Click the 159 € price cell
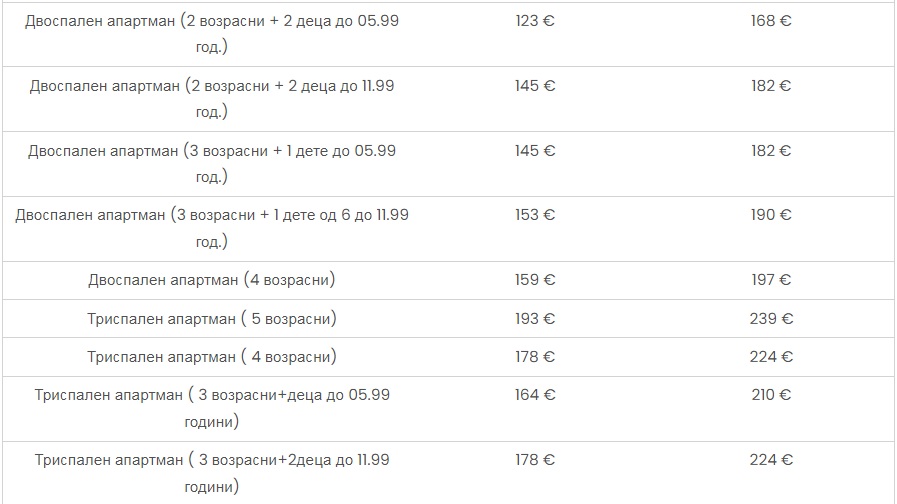 (x=534, y=280)
